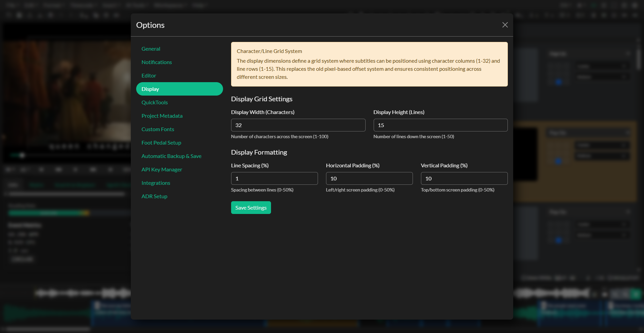644x333 pixels.
Task: Open the Foot Pedal Setup section
Action: pos(161,143)
